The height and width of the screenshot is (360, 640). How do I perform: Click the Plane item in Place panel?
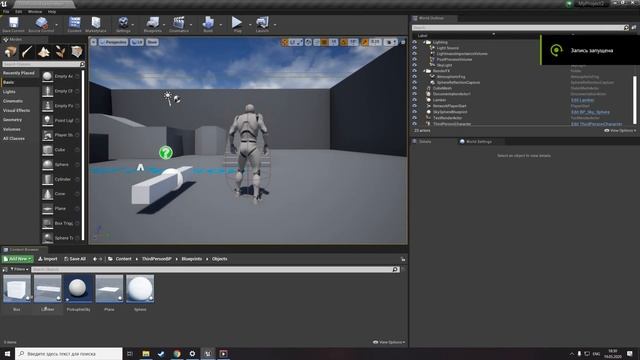pyautogui.click(x=61, y=209)
